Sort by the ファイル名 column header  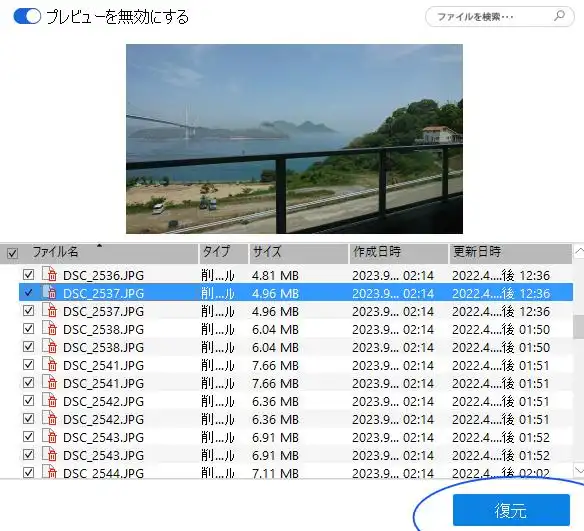pyautogui.click(x=55, y=252)
